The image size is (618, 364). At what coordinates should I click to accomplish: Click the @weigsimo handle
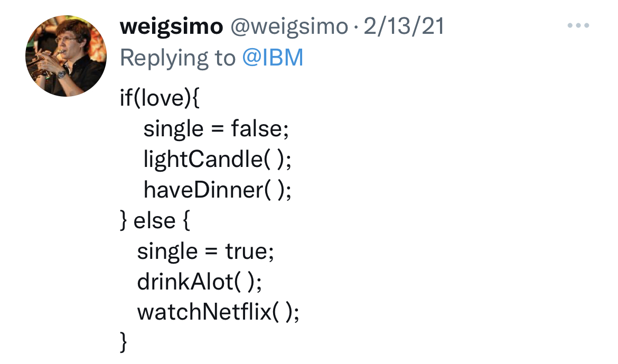288,27
